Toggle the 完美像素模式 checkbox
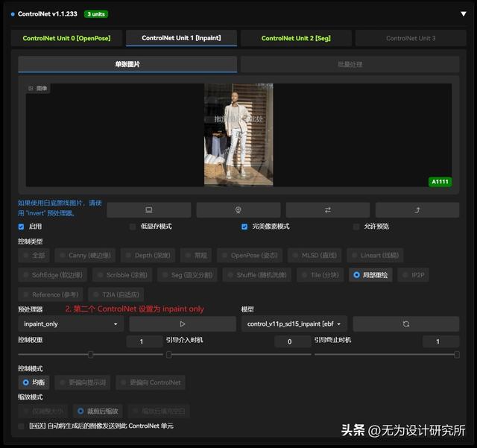 coord(244,227)
